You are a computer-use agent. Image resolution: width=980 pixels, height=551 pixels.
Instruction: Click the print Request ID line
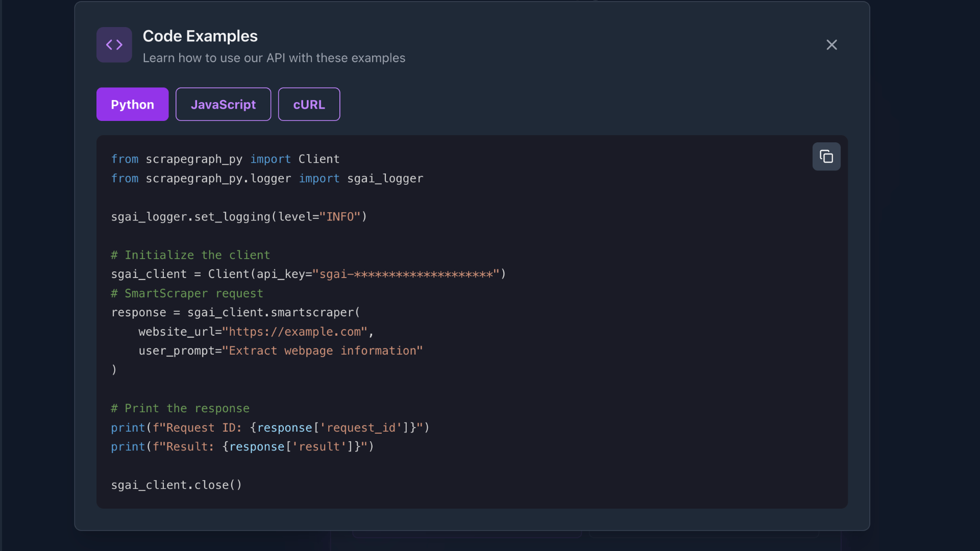tap(270, 428)
